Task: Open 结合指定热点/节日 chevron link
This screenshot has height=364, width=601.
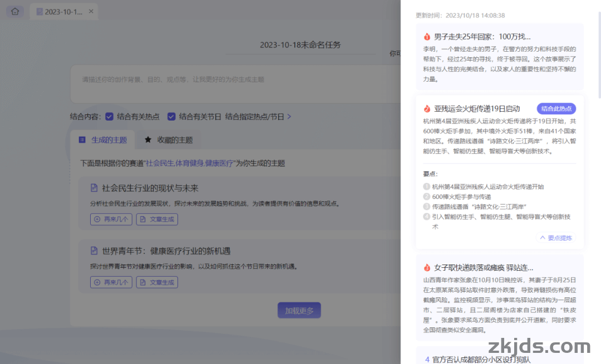Action: coord(258,116)
